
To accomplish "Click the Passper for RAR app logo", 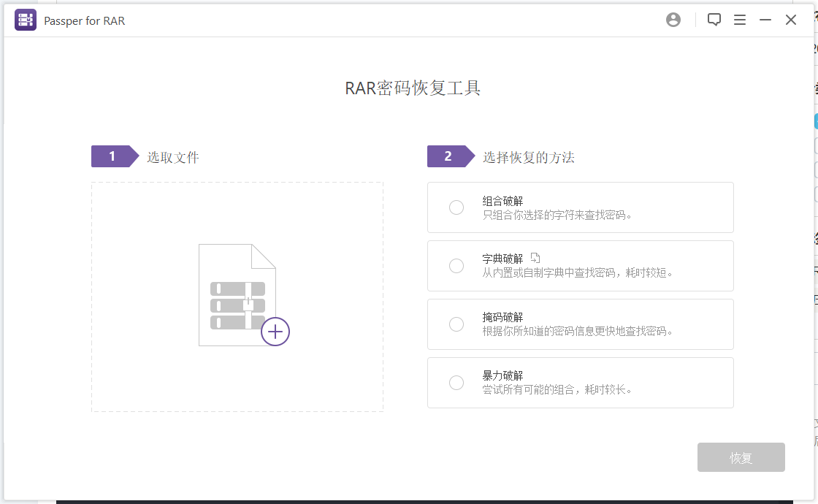I will pos(25,20).
